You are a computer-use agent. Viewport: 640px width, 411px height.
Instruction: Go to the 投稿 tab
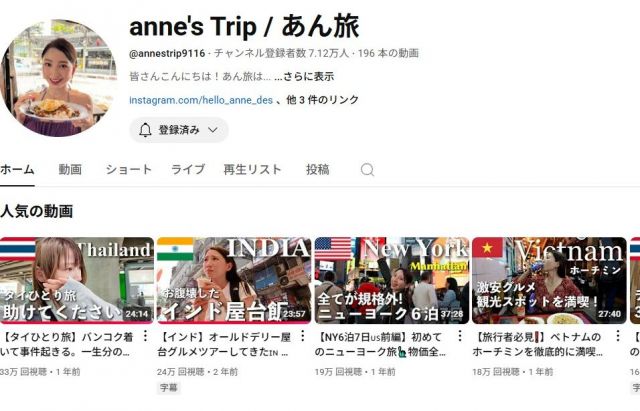point(318,169)
